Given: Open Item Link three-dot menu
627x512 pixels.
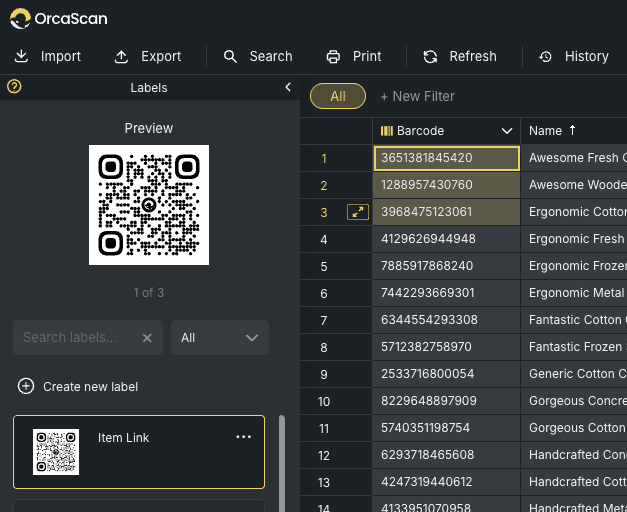Looking at the screenshot, I should [244, 437].
